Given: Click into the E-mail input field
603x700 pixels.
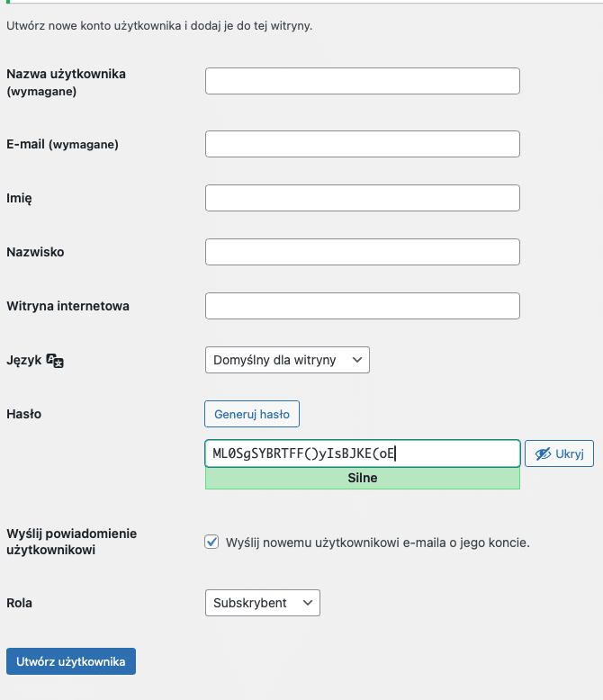Looking at the screenshot, I should pos(362,144).
